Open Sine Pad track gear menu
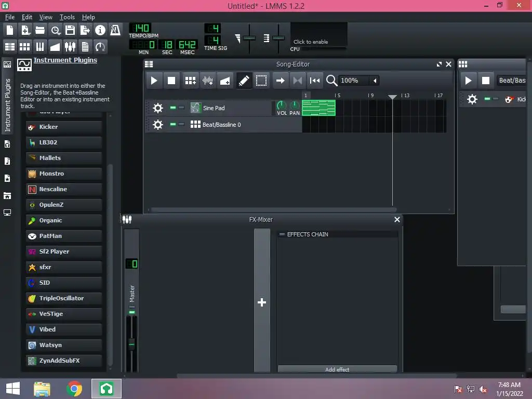 pos(158,108)
